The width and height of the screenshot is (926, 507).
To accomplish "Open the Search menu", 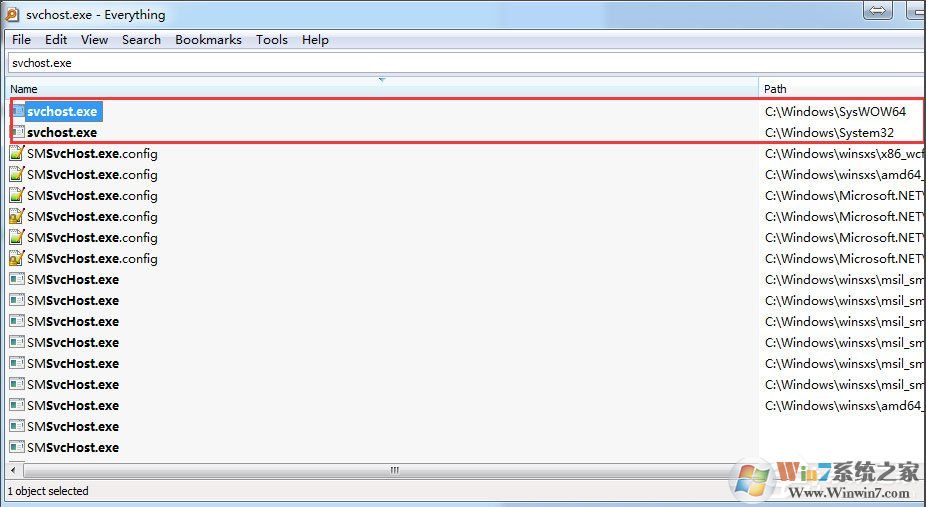I will pyautogui.click(x=142, y=40).
